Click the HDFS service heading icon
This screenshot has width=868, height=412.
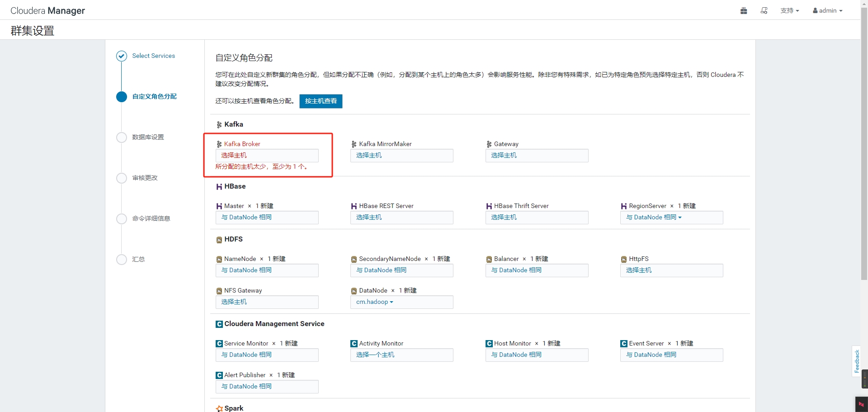pos(219,240)
